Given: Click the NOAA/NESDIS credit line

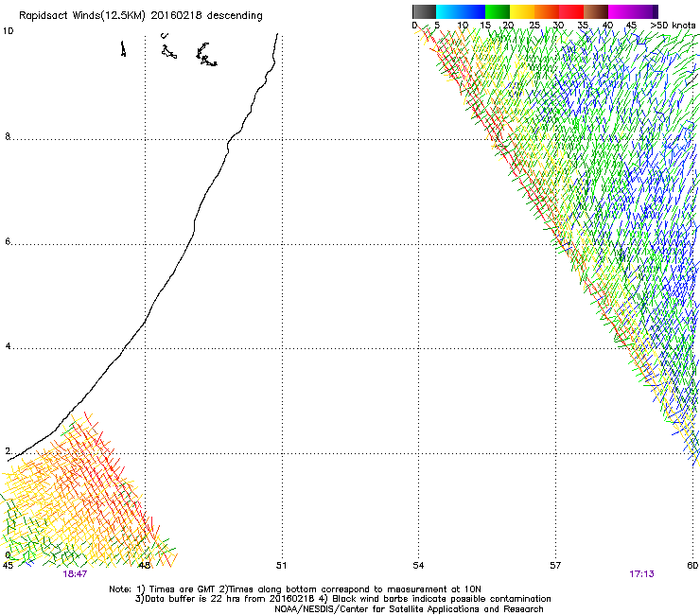Looking at the screenshot, I should click(409, 609).
